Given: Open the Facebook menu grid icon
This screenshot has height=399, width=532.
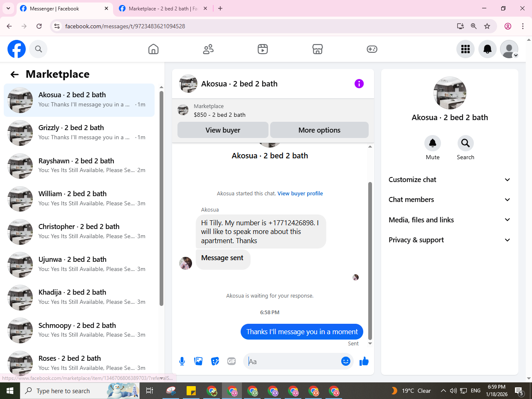Looking at the screenshot, I should point(465,49).
